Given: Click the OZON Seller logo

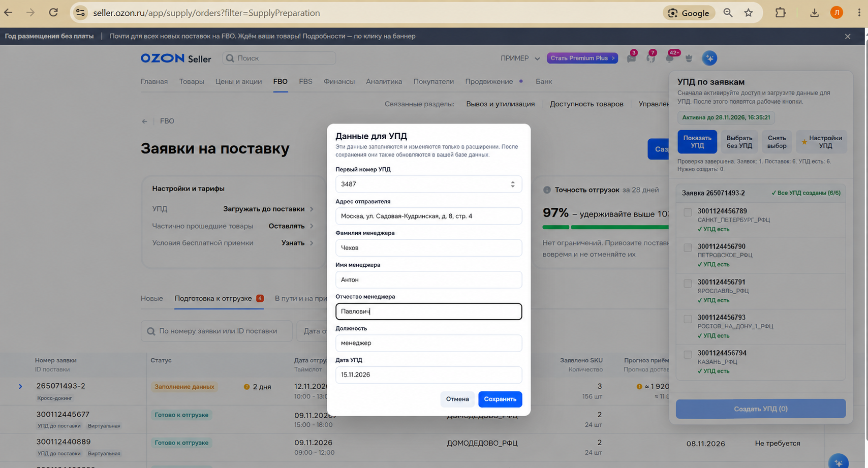Looking at the screenshot, I should [176, 58].
